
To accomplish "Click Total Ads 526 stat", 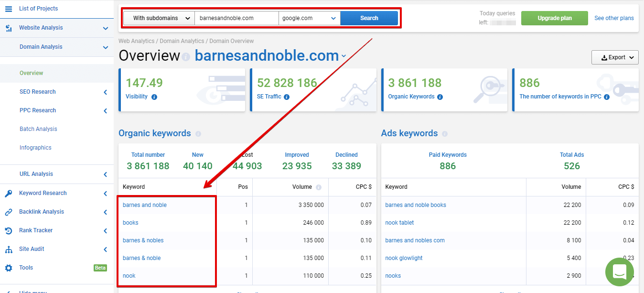I will 572,162.
